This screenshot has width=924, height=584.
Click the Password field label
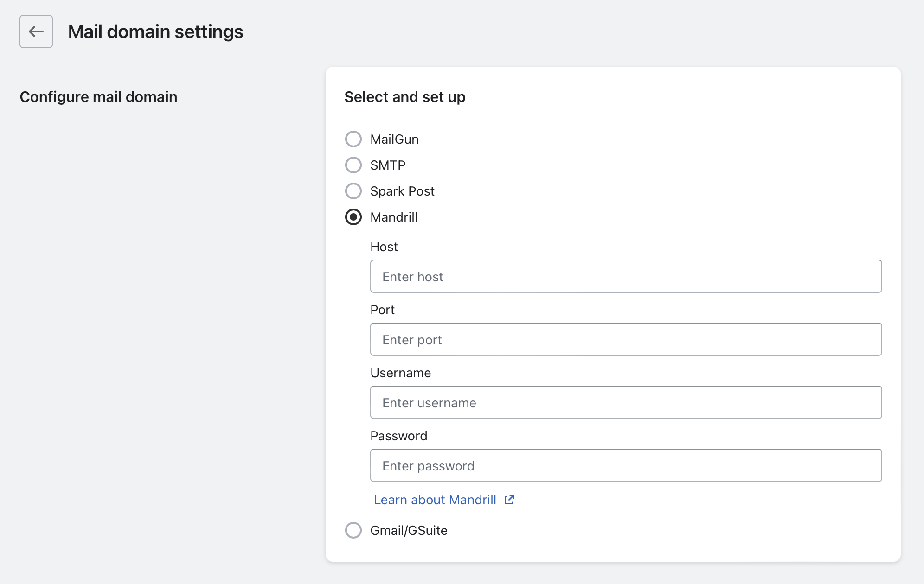coord(398,436)
